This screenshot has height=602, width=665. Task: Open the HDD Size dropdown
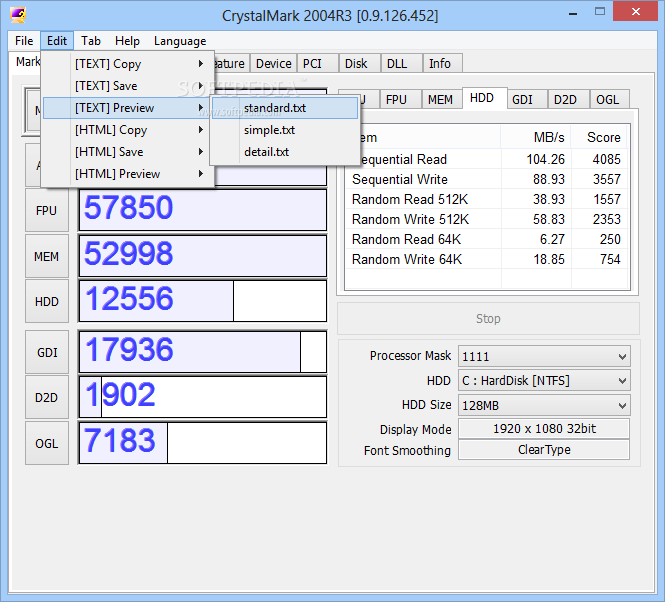(x=544, y=405)
